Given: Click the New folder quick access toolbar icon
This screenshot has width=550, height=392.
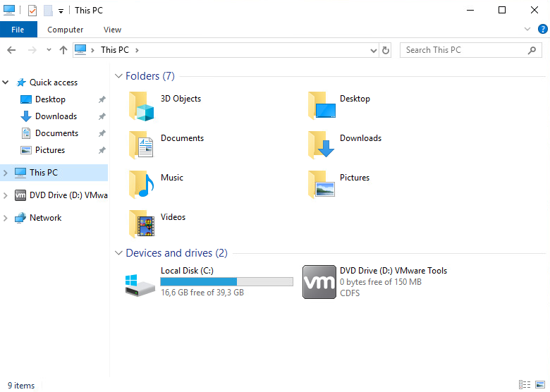Looking at the screenshot, I should (x=48, y=11).
